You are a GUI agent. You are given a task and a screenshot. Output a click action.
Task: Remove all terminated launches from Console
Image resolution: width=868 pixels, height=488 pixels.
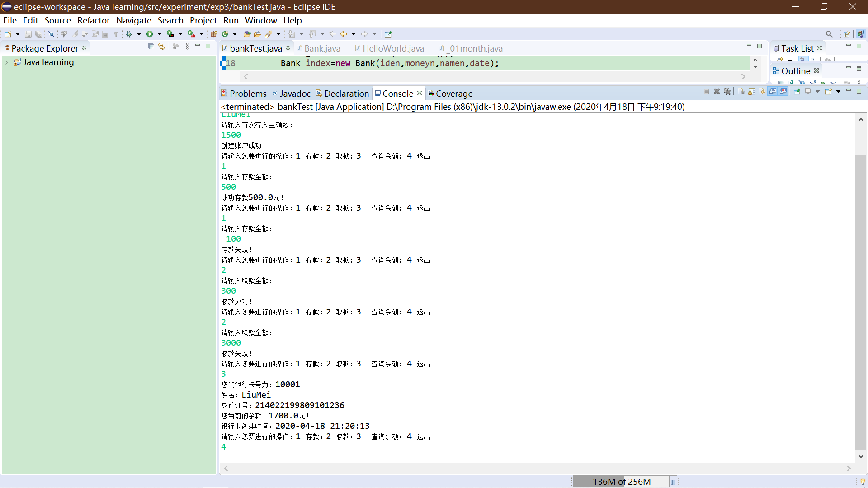(727, 91)
